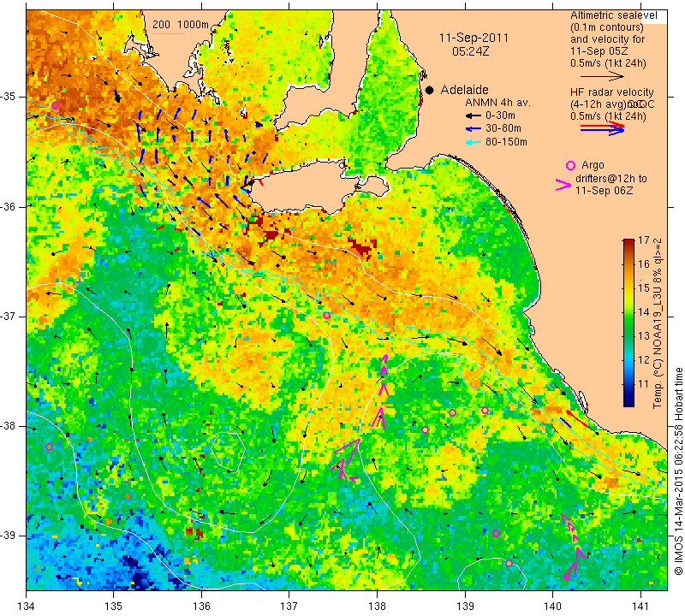685x616 pixels.
Task: Click the '11-Sep-2011' date label
Action: [474, 38]
